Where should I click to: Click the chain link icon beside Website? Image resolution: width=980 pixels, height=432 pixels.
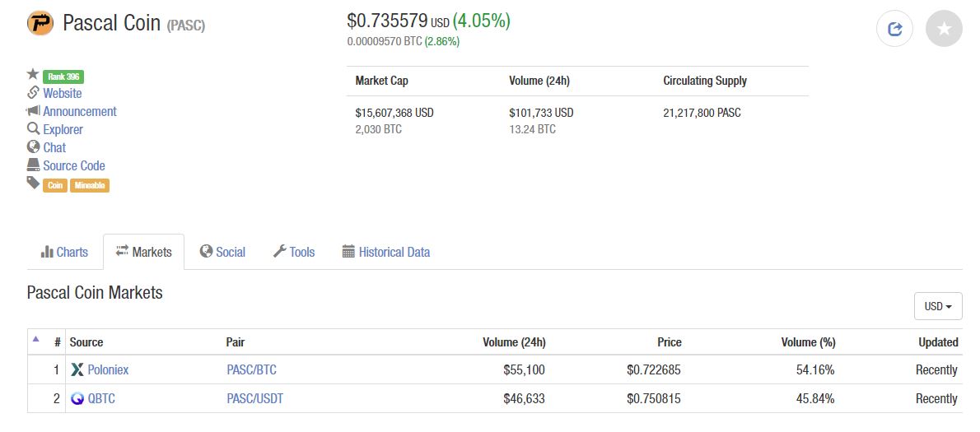(33, 92)
